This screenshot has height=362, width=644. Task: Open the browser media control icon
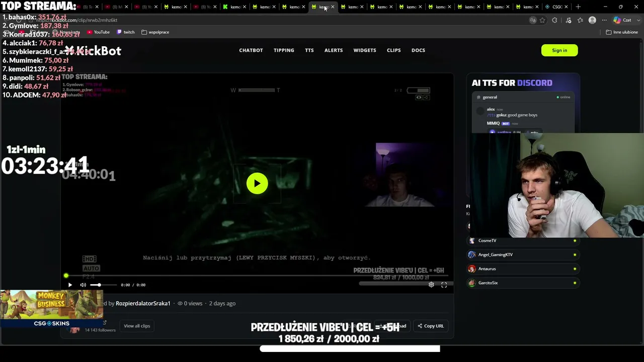tap(569, 20)
